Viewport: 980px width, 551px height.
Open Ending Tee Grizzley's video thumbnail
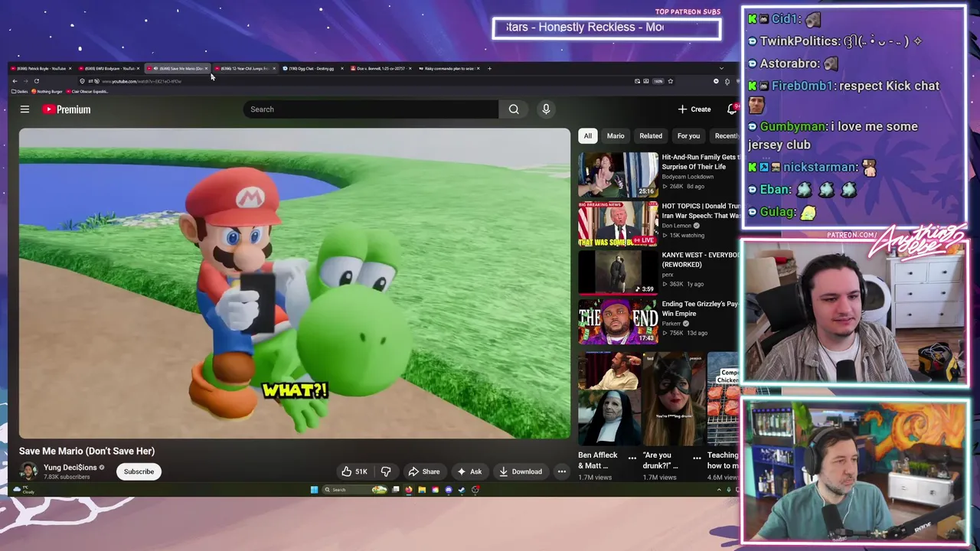pyautogui.click(x=618, y=321)
